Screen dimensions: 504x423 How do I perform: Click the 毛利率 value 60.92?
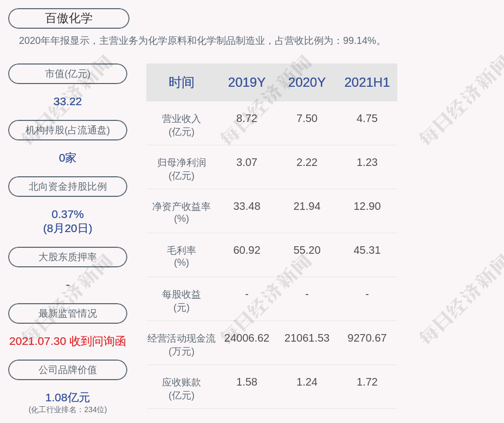247,250
